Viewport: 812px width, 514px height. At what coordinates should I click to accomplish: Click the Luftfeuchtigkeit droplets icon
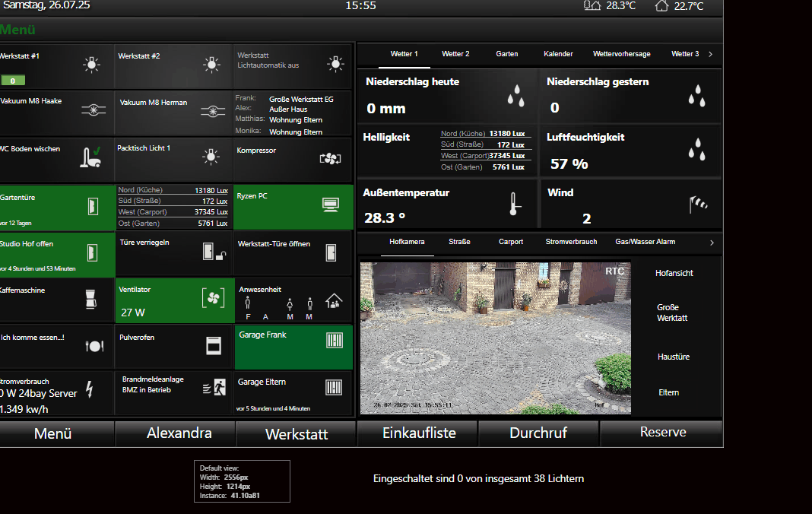[x=697, y=149]
